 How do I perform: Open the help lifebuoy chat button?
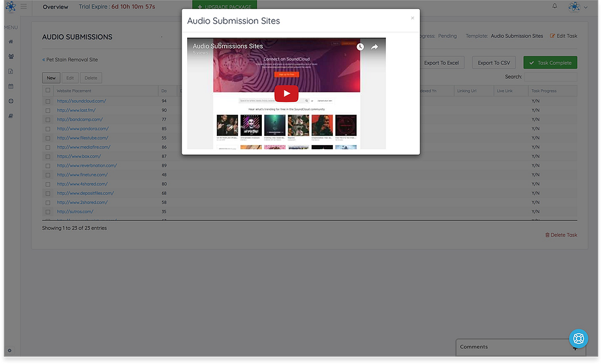578,339
